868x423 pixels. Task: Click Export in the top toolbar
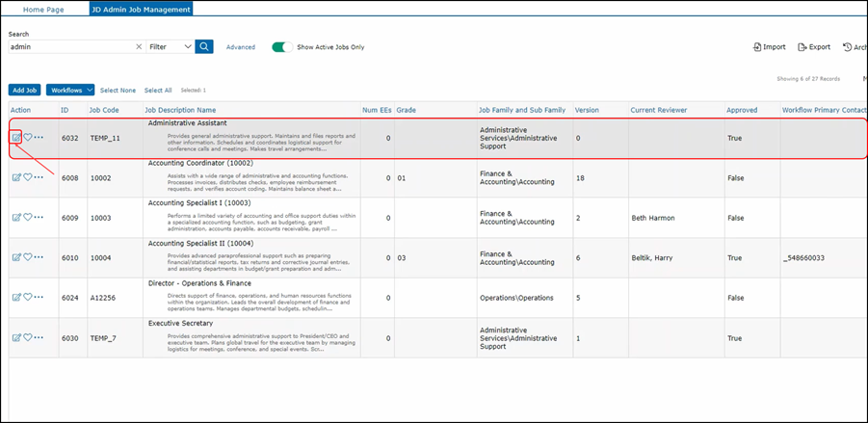click(813, 46)
